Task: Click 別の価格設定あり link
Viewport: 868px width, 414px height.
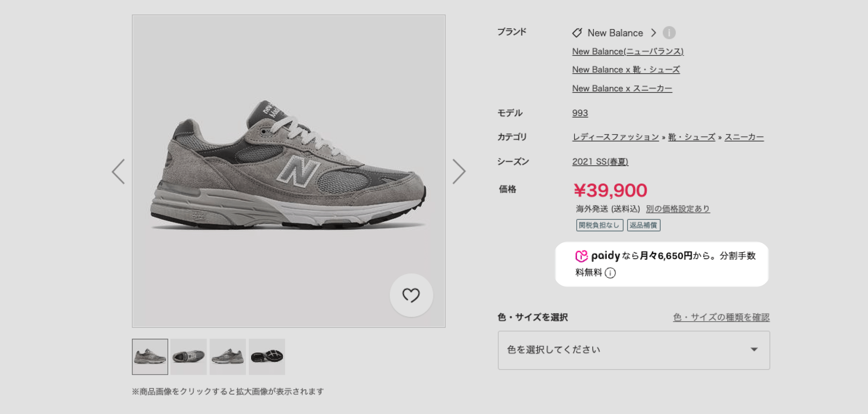Action: (x=678, y=209)
